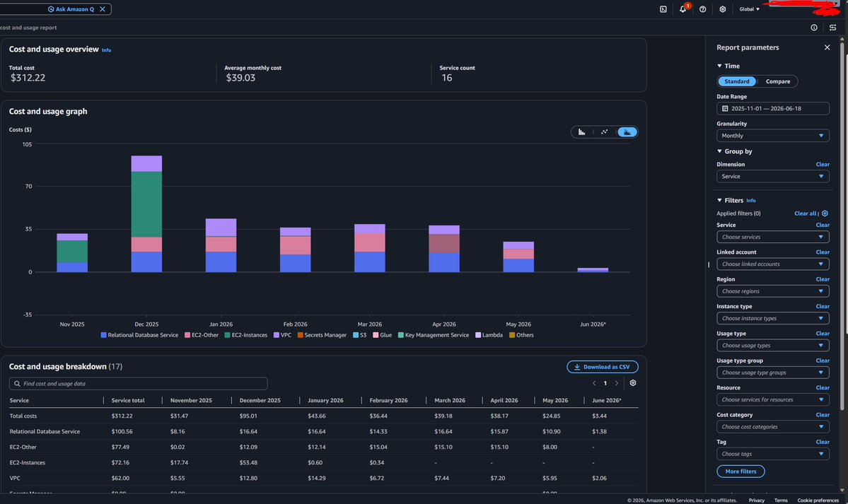
Task: Click Clear all filters
Action: click(x=805, y=213)
